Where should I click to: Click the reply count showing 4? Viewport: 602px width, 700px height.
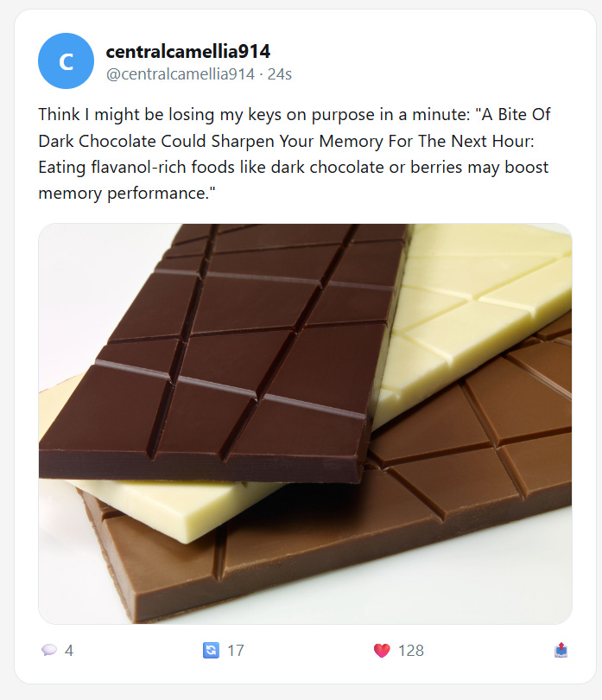[69, 651]
